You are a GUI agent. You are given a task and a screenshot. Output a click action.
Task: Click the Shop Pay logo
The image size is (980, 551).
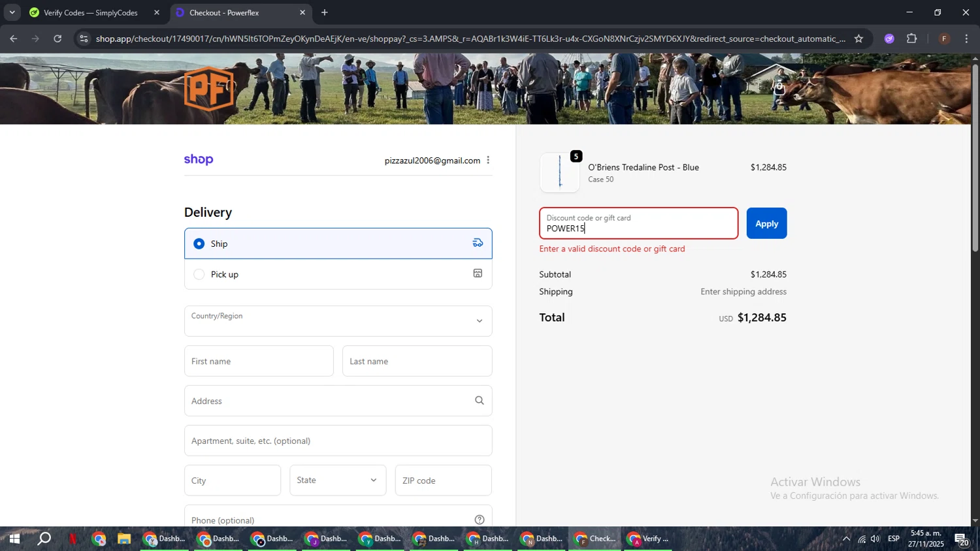click(x=199, y=159)
